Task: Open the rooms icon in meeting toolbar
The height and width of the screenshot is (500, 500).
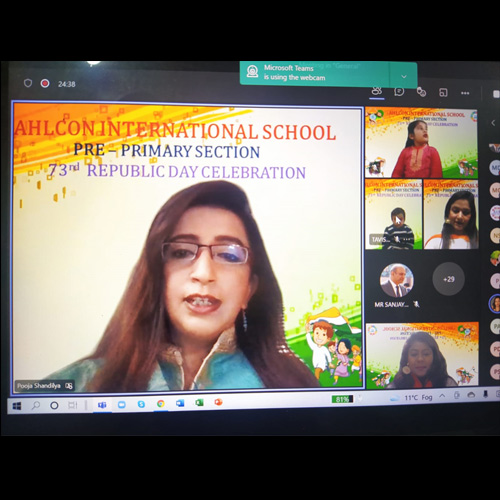Action: tap(443, 93)
